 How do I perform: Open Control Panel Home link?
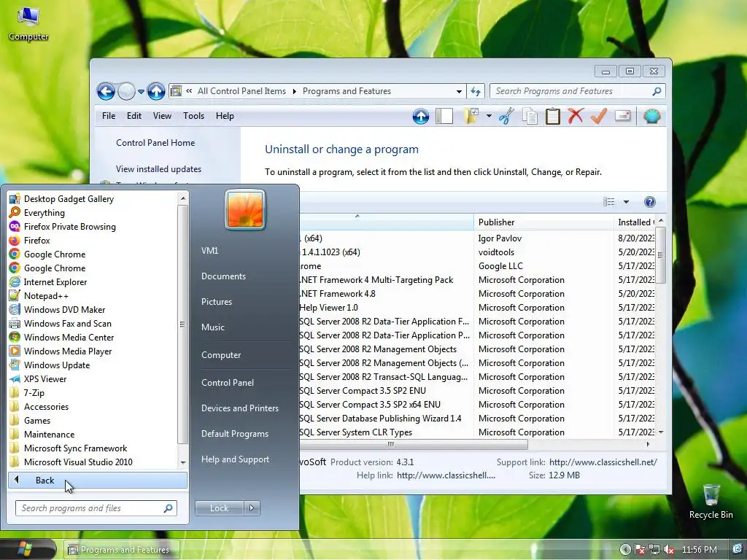pyautogui.click(x=155, y=143)
